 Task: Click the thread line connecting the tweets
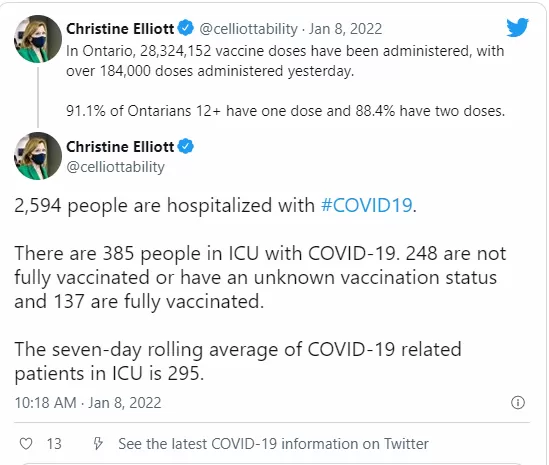pyautogui.click(x=38, y=97)
